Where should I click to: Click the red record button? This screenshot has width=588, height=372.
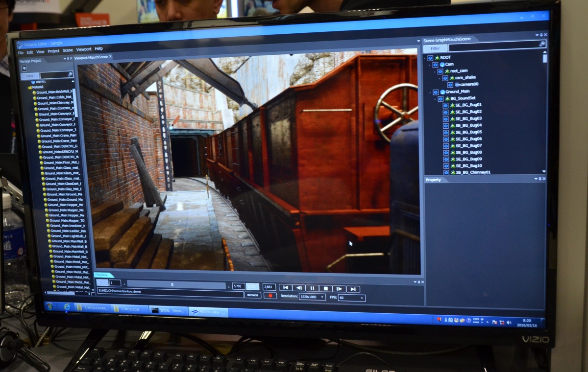[269, 296]
